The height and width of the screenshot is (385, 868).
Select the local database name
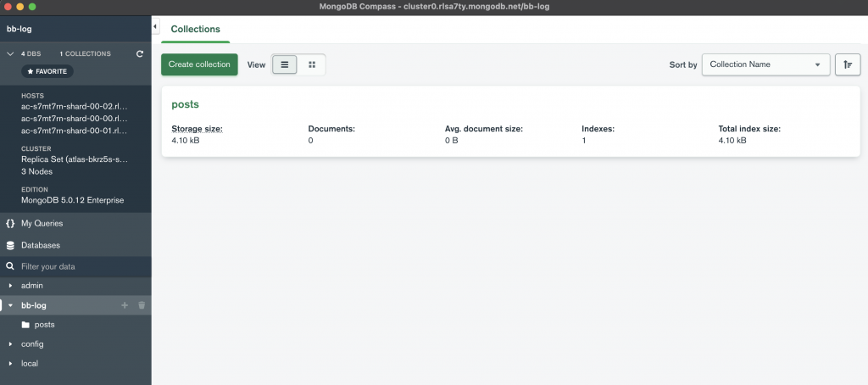point(30,364)
